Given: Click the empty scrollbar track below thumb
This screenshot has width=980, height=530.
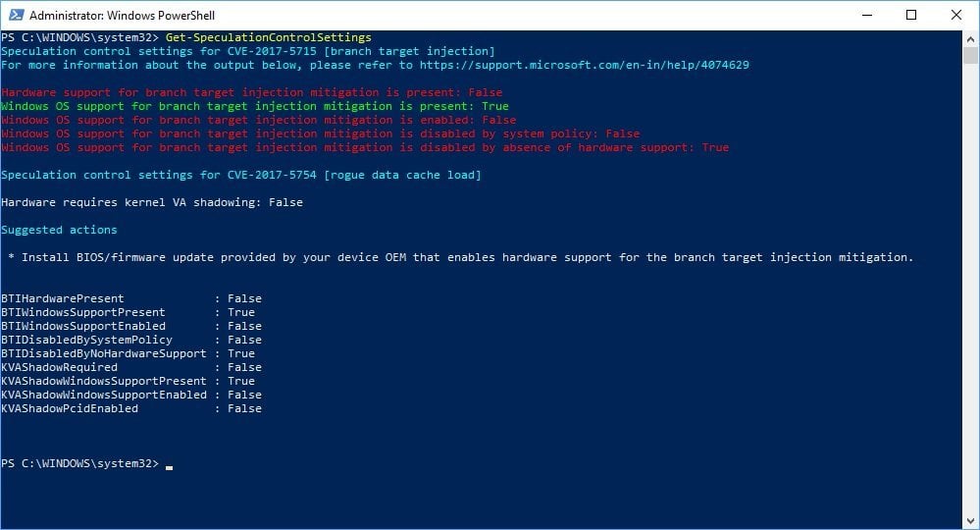Looking at the screenshot, I should pyautogui.click(x=970, y=294).
